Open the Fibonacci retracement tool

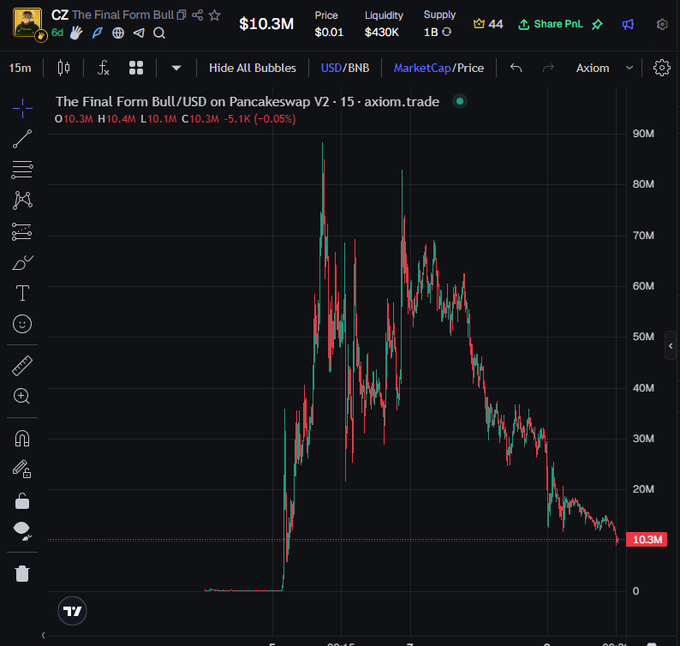pyautogui.click(x=22, y=170)
